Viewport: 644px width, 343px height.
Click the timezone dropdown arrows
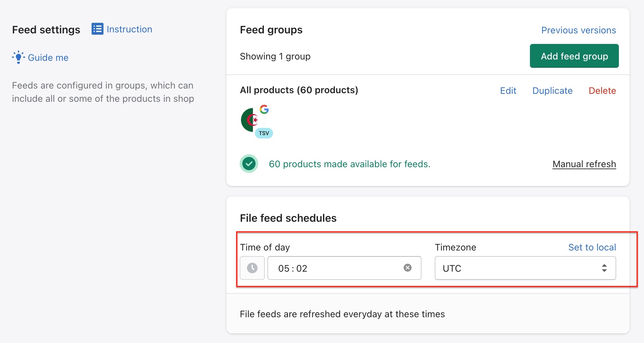pos(604,268)
